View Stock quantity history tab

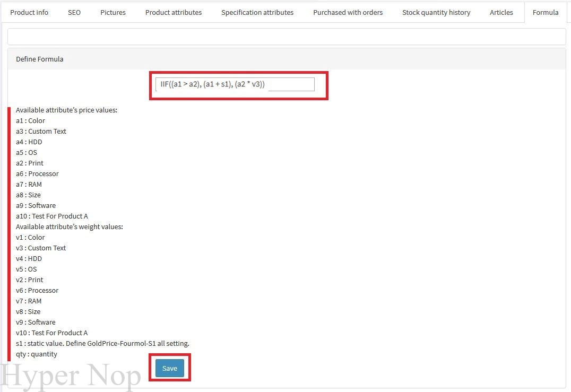coord(436,12)
